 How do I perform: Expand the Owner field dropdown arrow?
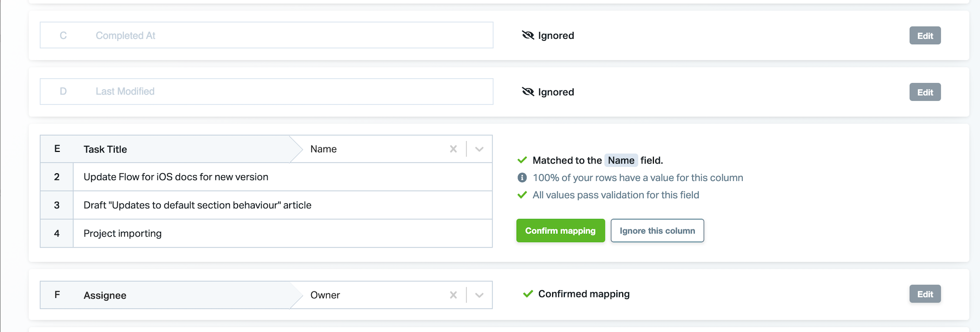click(x=479, y=295)
